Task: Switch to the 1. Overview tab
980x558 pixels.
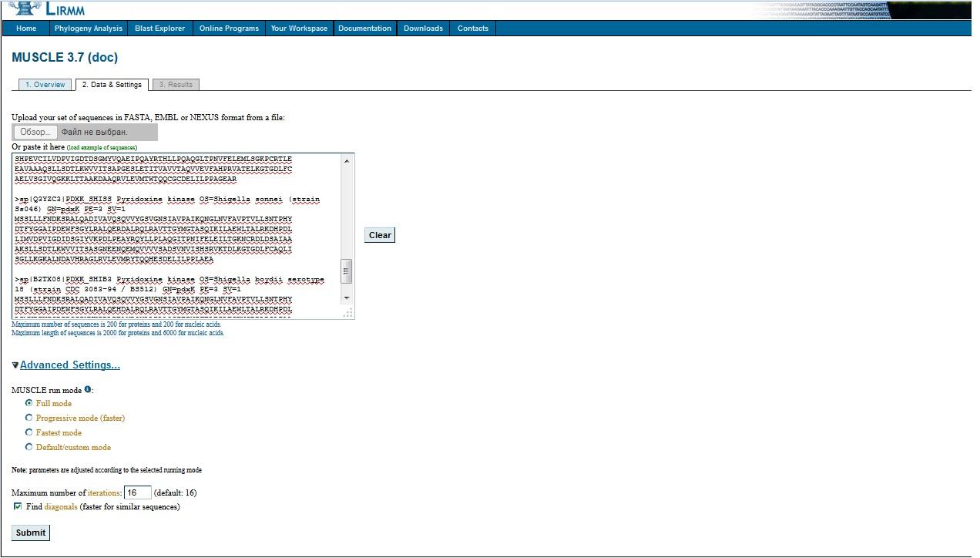Action: (x=45, y=85)
